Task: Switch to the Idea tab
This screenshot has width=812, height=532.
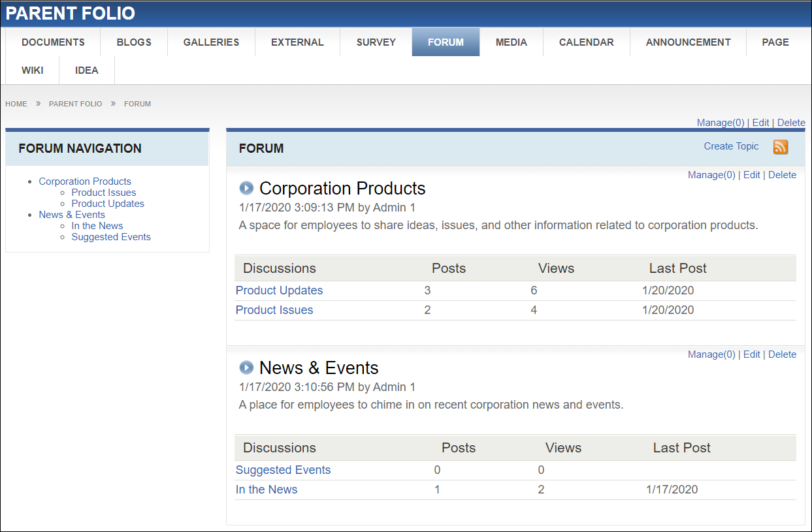Action: click(x=87, y=70)
